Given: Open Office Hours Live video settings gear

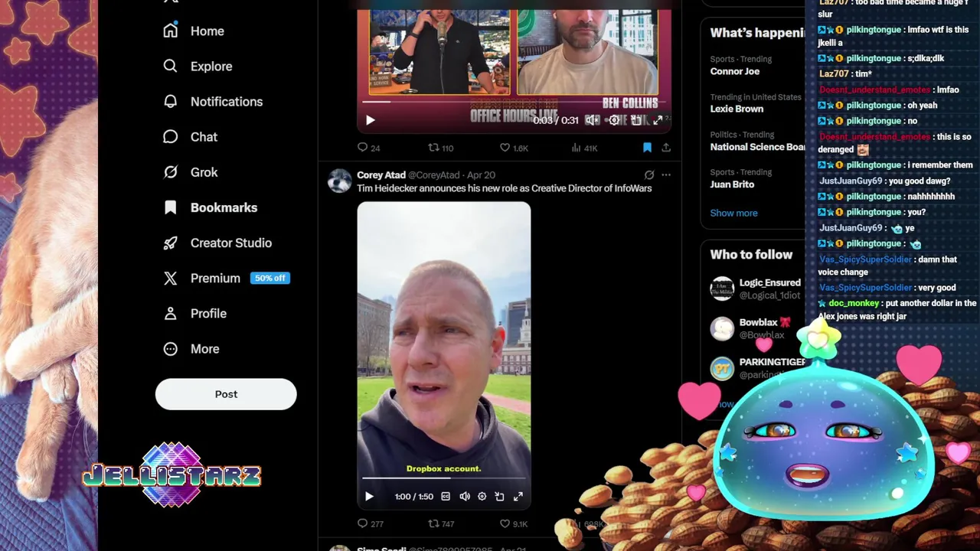Looking at the screenshot, I should [x=614, y=120].
